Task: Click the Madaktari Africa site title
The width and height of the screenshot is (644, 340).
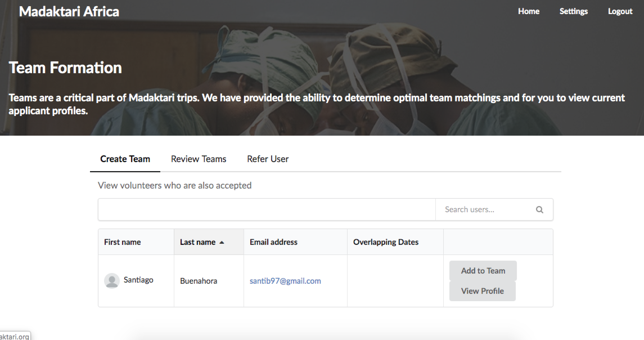Action: pos(69,12)
